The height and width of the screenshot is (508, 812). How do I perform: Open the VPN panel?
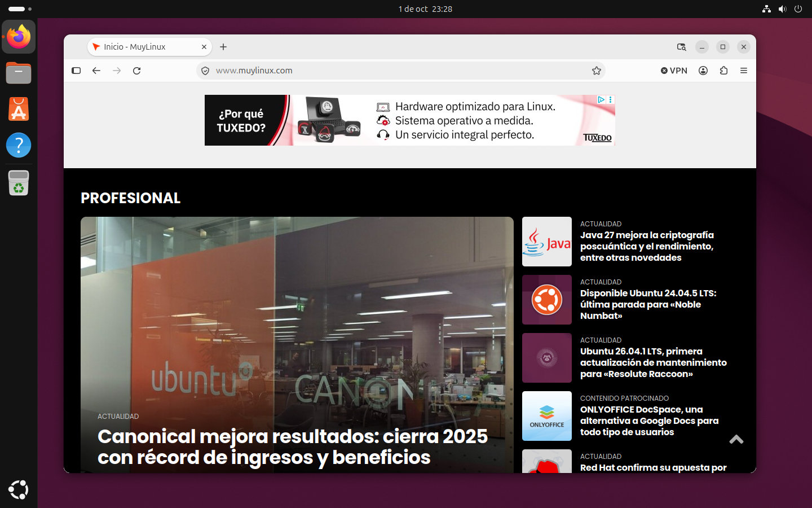[x=674, y=71]
